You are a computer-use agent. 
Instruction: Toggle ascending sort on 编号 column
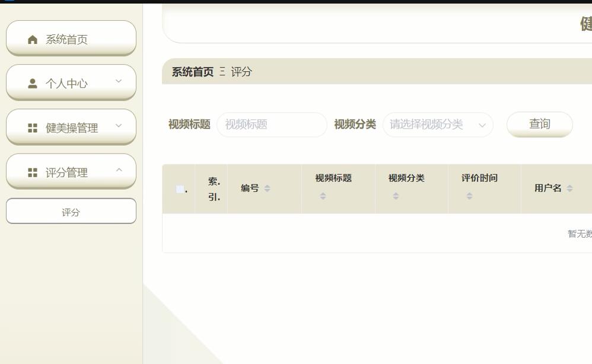click(267, 189)
